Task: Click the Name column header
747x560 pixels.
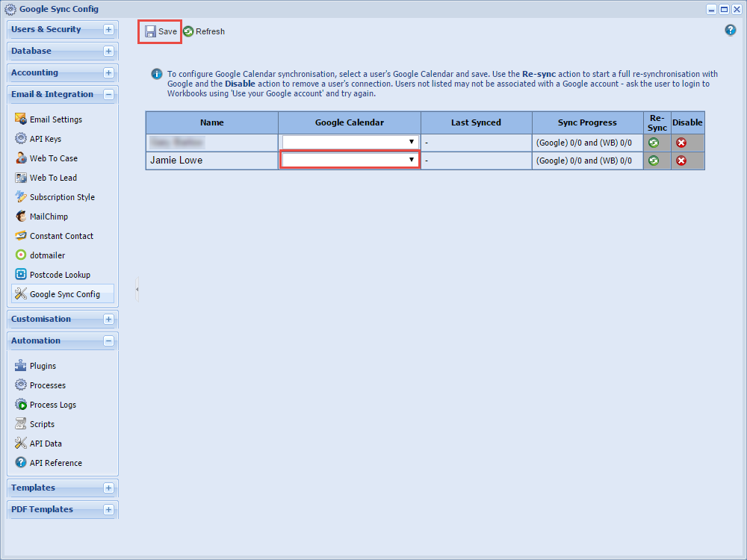Action: 212,122
